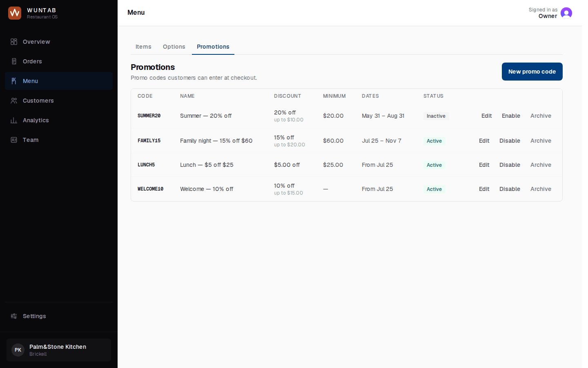Click the Owner profile avatar
The image size is (588, 368).
pyautogui.click(x=566, y=13)
